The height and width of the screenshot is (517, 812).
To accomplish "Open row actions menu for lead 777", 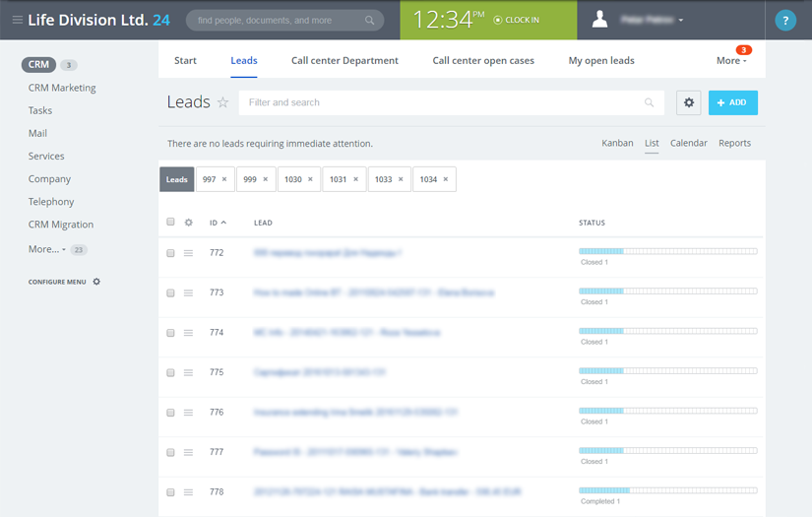I will click(189, 452).
